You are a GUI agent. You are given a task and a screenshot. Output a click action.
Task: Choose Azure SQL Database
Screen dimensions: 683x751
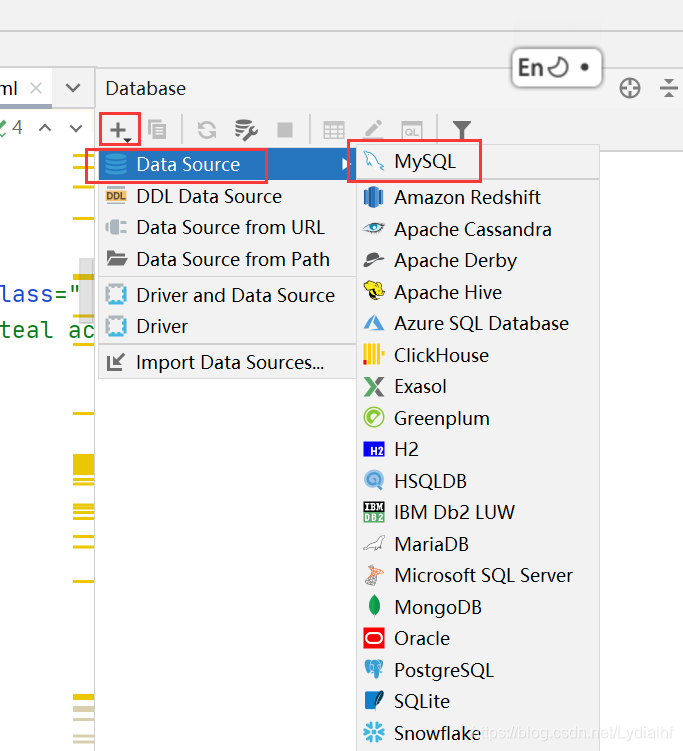coord(478,323)
